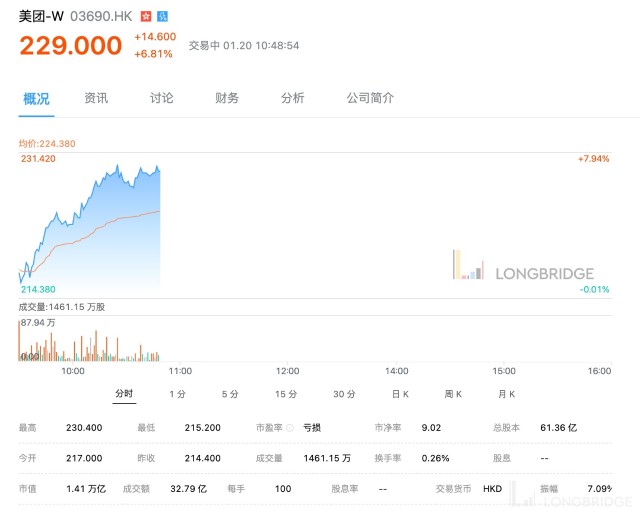Screen dimensions: 640x515
Task: Switch chart to 30 分 interval
Action: click(x=344, y=394)
